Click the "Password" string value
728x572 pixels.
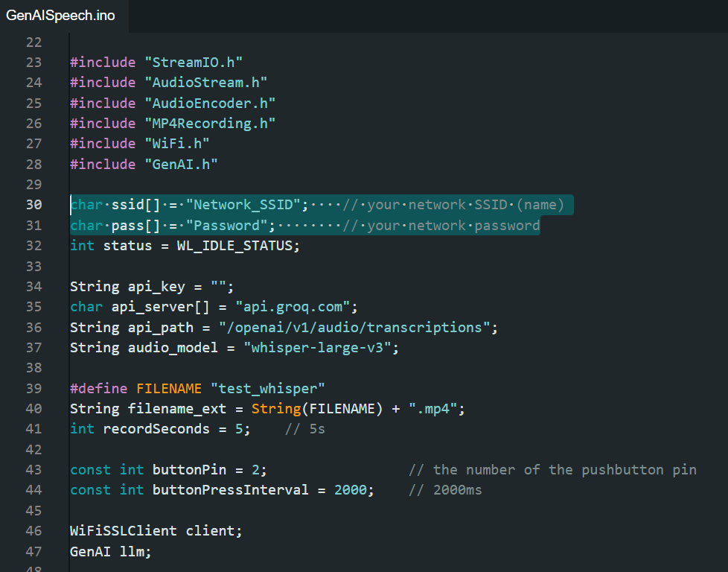pyautogui.click(x=227, y=226)
